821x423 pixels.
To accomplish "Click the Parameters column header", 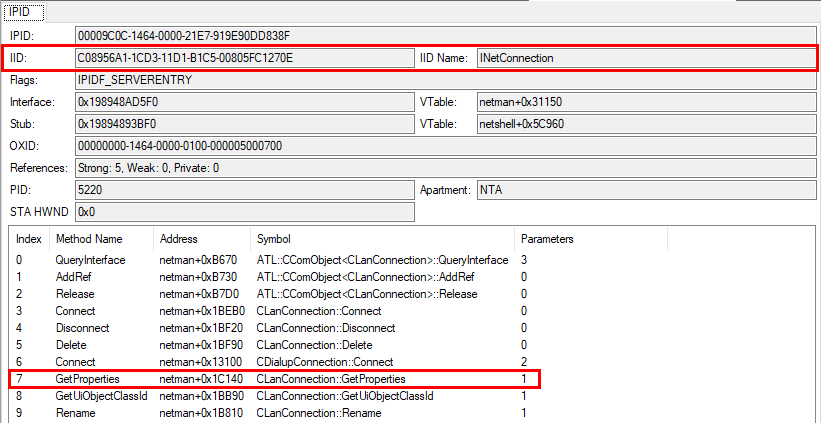I will click(x=546, y=240).
